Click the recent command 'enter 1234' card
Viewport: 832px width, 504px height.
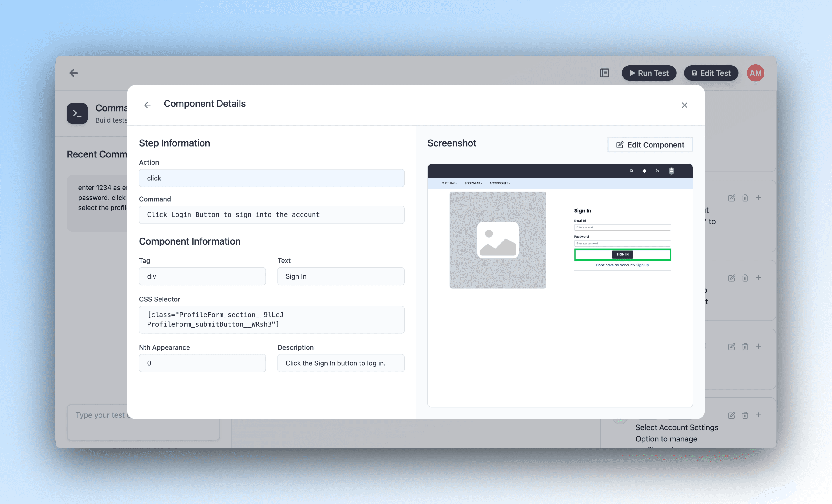click(x=97, y=203)
